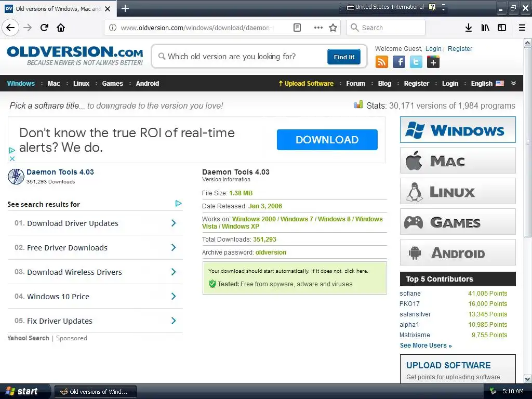This screenshot has height=399, width=532.
Task: Click the Login link near Welcome Guest
Action: pos(433,48)
